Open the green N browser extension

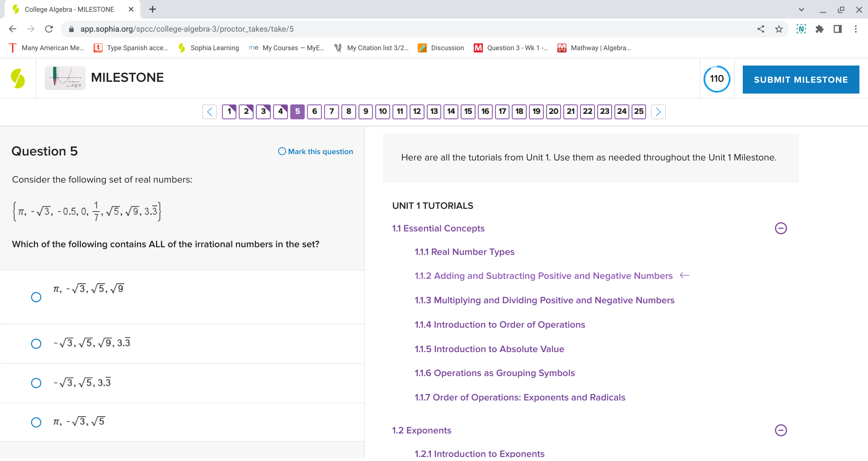pyautogui.click(x=801, y=29)
